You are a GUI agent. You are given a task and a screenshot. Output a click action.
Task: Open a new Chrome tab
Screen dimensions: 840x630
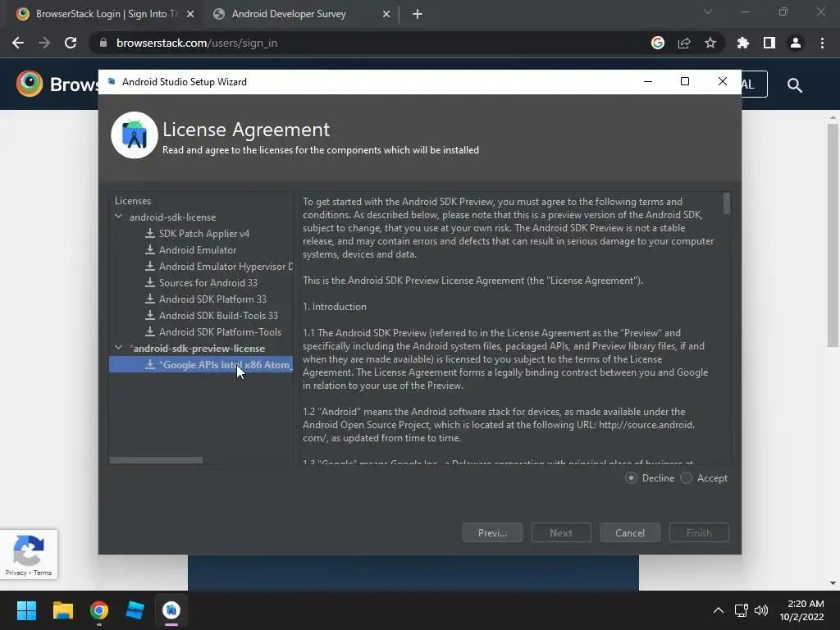(x=418, y=14)
